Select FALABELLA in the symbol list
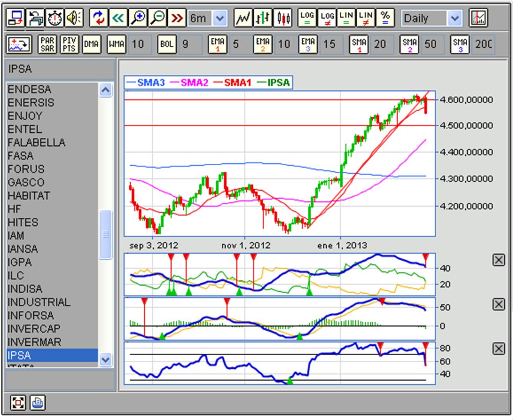Image resolution: width=513 pixels, height=420 pixels. pyautogui.click(x=36, y=143)
